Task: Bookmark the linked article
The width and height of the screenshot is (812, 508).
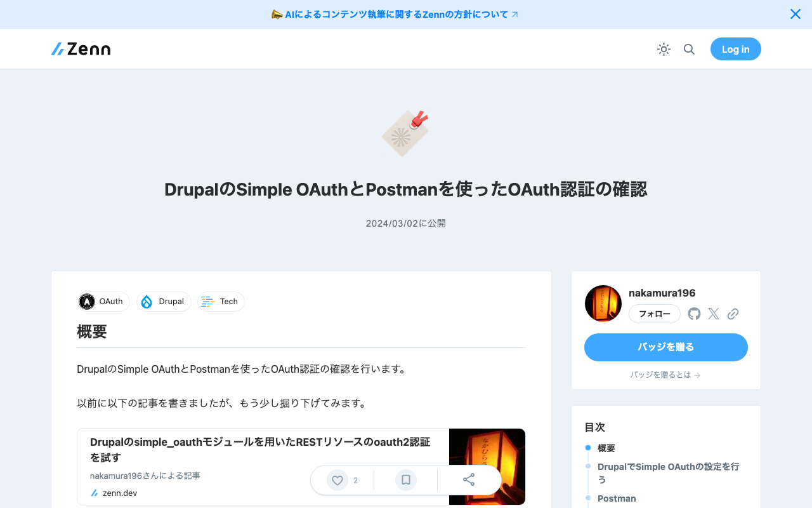Action: (405, 480)
